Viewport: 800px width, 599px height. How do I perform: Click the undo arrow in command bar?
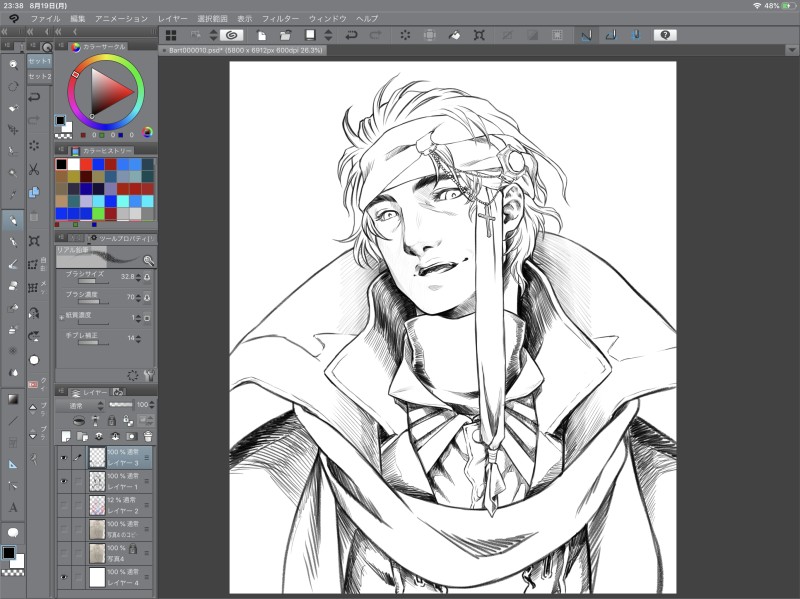[351, 35]
